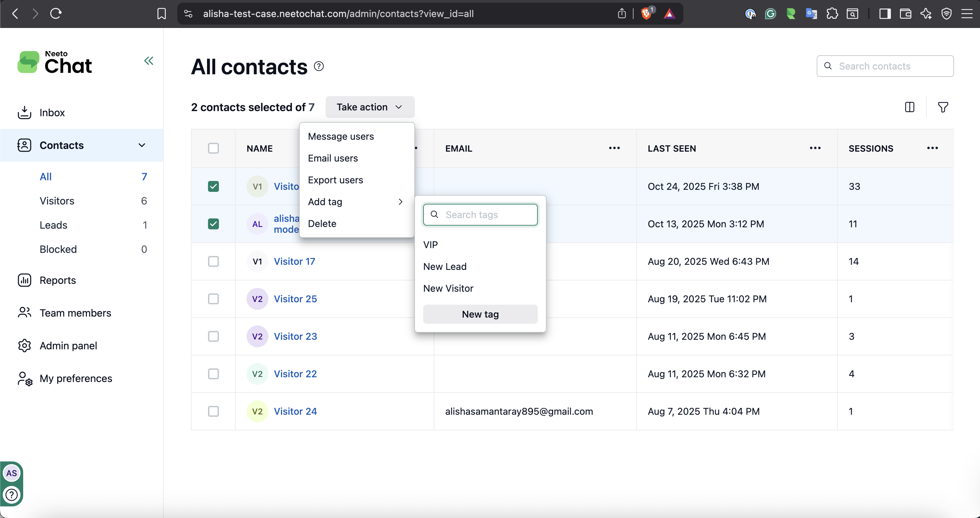Open the filter contacts icon
The height and width of the screenshot is (518, 980).
tap(943, 107)
